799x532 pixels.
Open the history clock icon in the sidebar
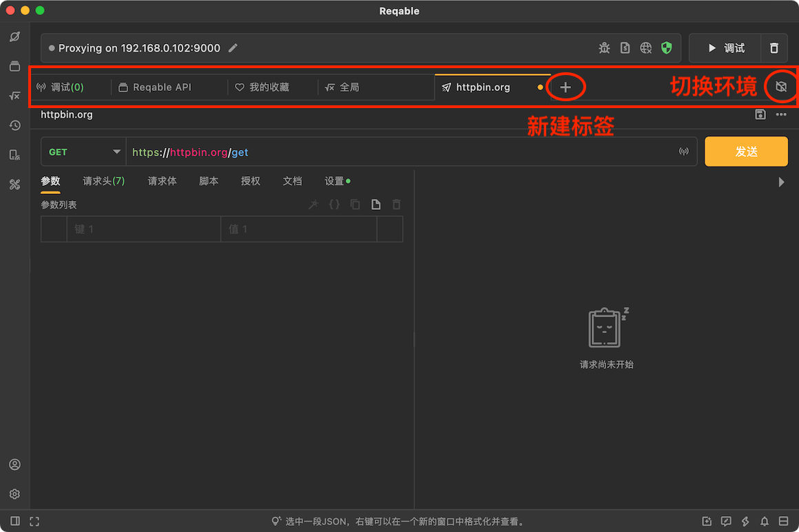pyautogui.click(x=14, y=125)
